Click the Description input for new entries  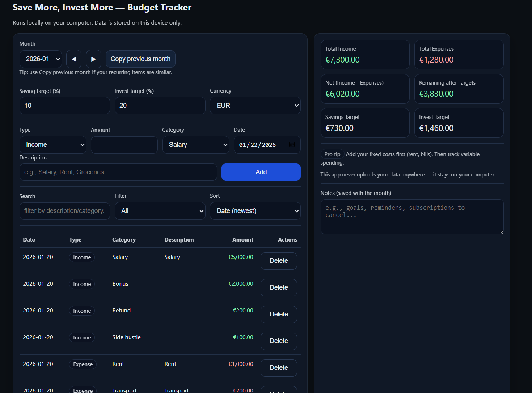pos(118,172)
